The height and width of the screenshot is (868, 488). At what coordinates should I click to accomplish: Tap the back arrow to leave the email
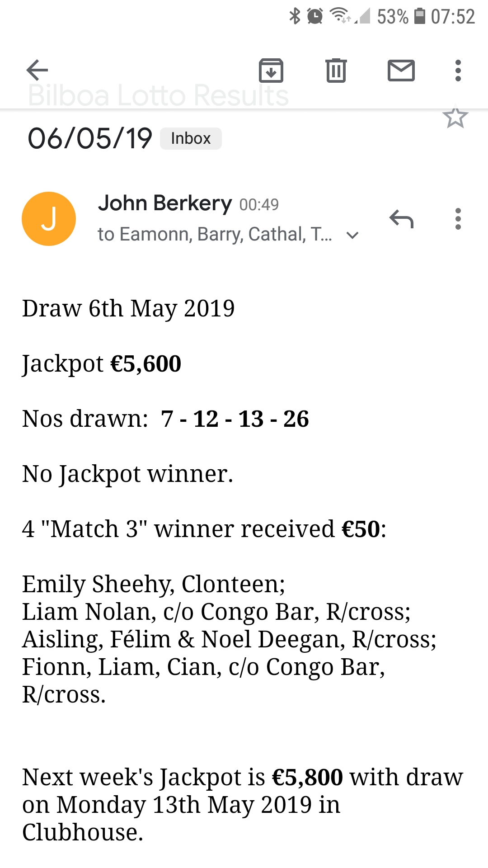(x=37, y=70)
